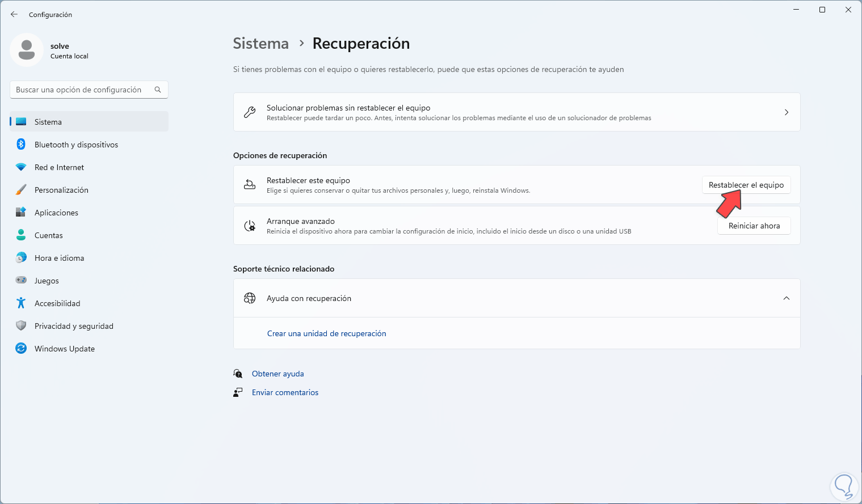Open Solucionar problemas chevron arrow

click(x=786, y=112)
